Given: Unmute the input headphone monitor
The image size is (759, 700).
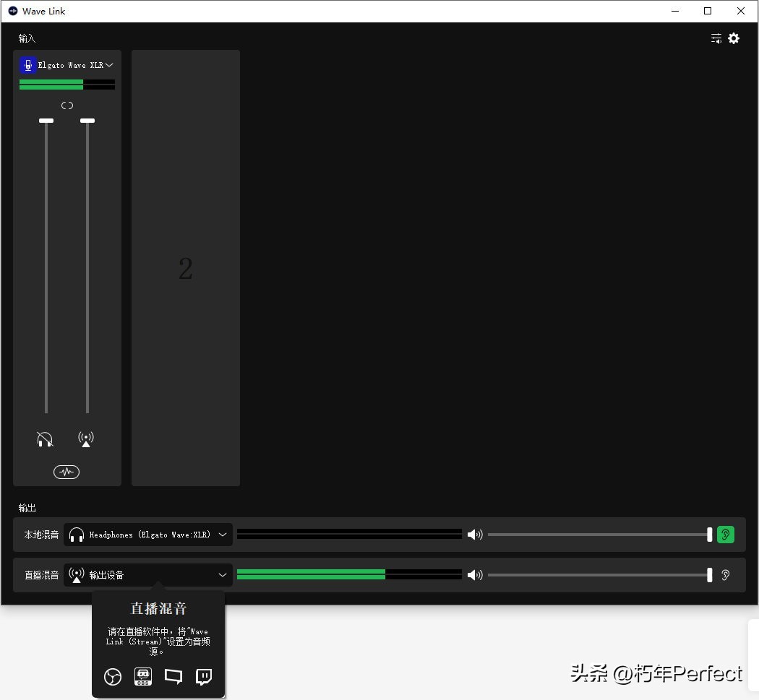Looking at the screenshot, I should pyautogui.click(x=45, y=439).
